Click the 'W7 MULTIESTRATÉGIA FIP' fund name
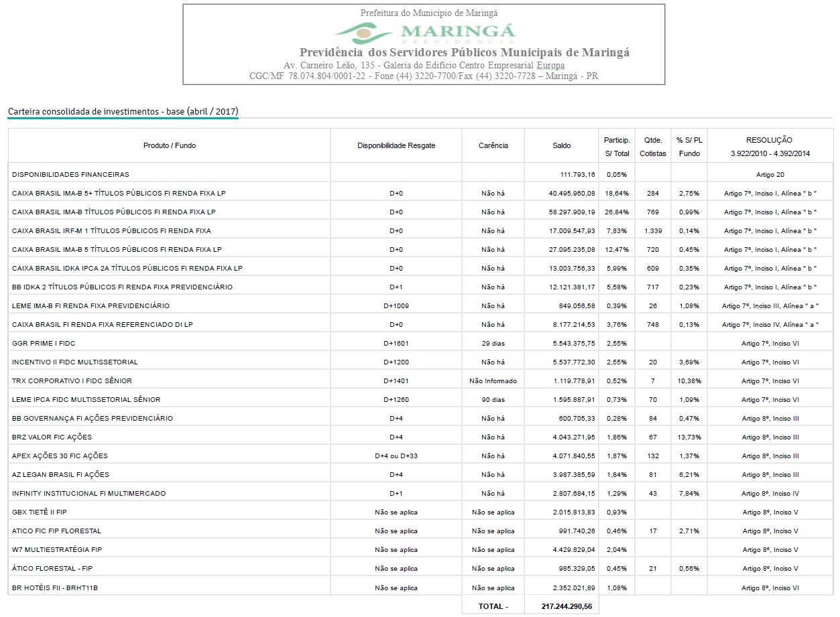This screenshot has height=617, width=840. tap(57, 549)
